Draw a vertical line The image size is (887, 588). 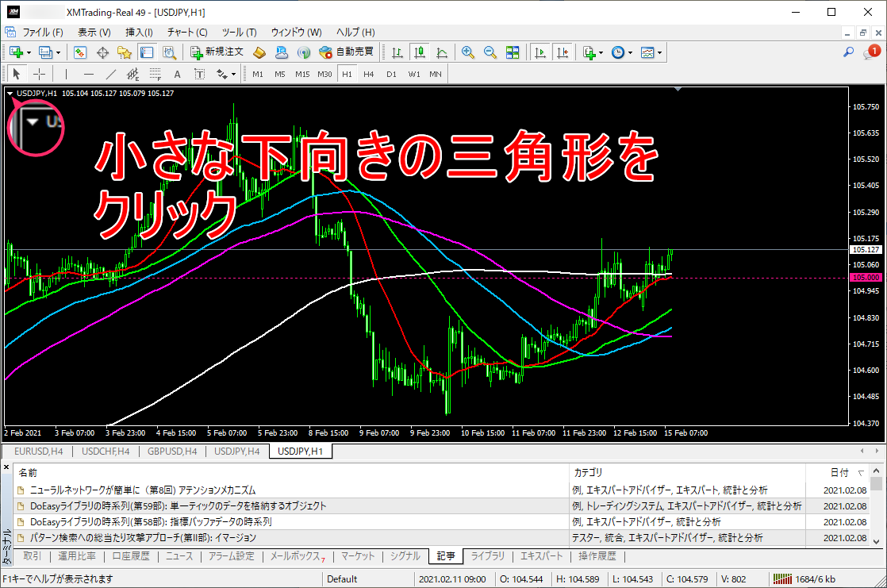[x=66, y=74]
